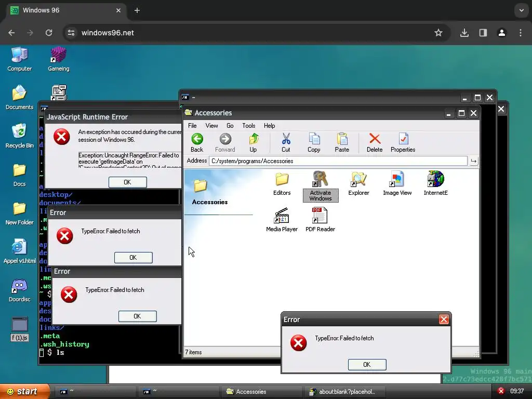Click the Paste clipboard icon
Image resolution: width=532 pixels, height=399 pixels.
(x=342, y=143)
